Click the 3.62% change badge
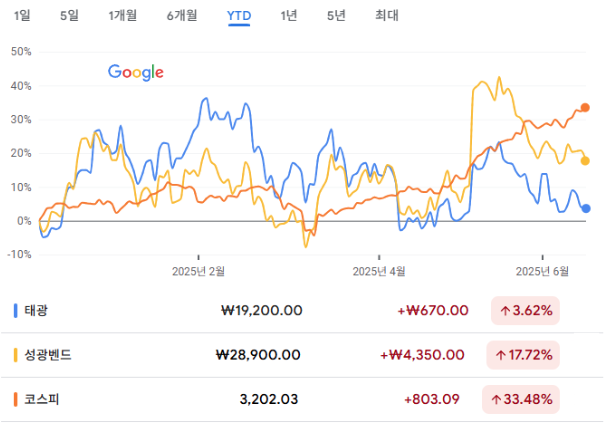Viewport: 615px width, 429px height. 525,311
